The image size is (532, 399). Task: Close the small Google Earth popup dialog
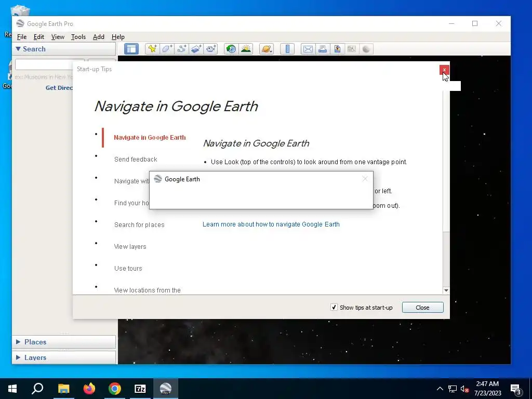click(x=365, y=179)
